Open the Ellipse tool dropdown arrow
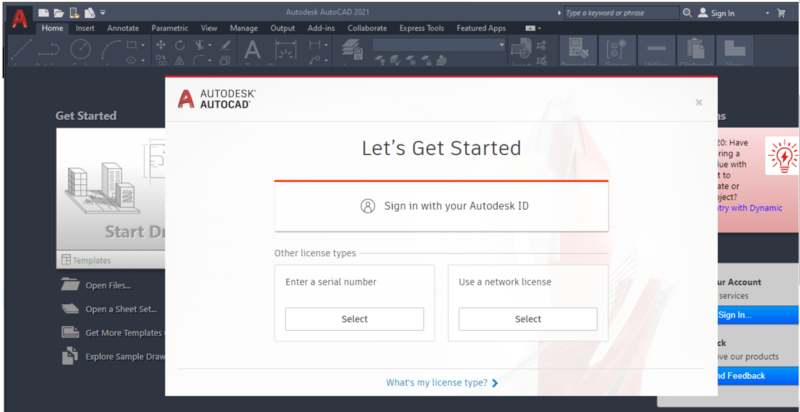 coord(143,60)
